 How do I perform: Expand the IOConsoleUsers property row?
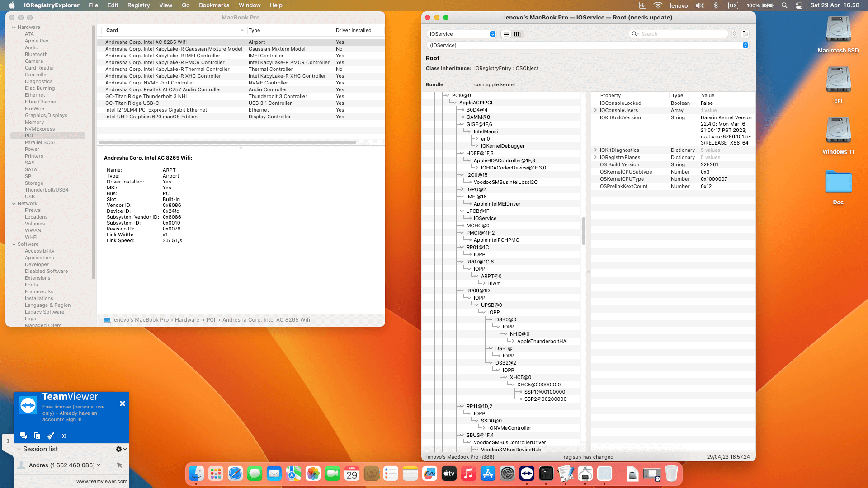click(x=595, y=110)
